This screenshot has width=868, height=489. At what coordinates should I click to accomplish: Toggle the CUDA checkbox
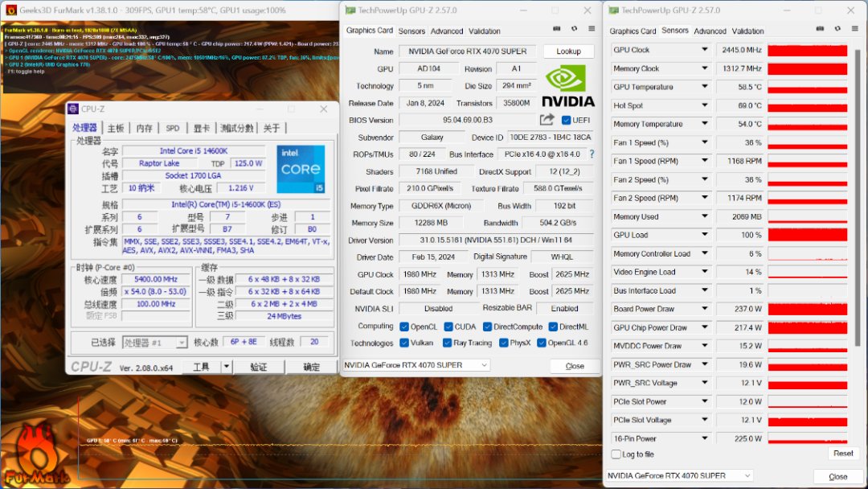[448, 327]
